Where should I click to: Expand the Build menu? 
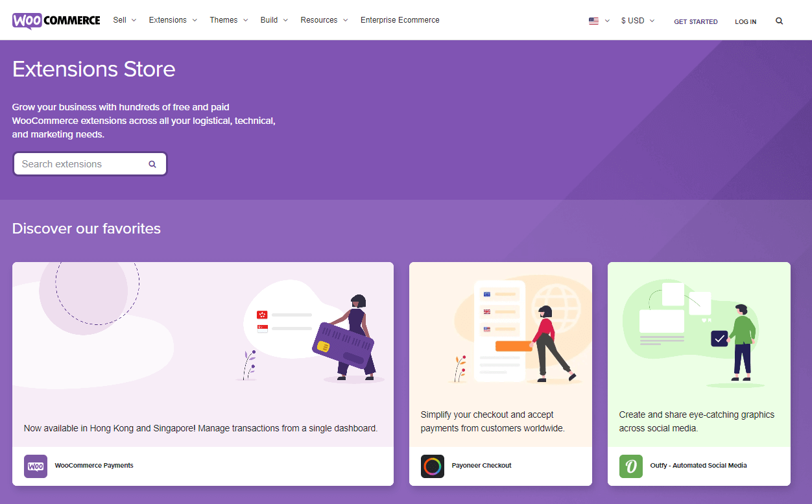[x=274, y=20]
